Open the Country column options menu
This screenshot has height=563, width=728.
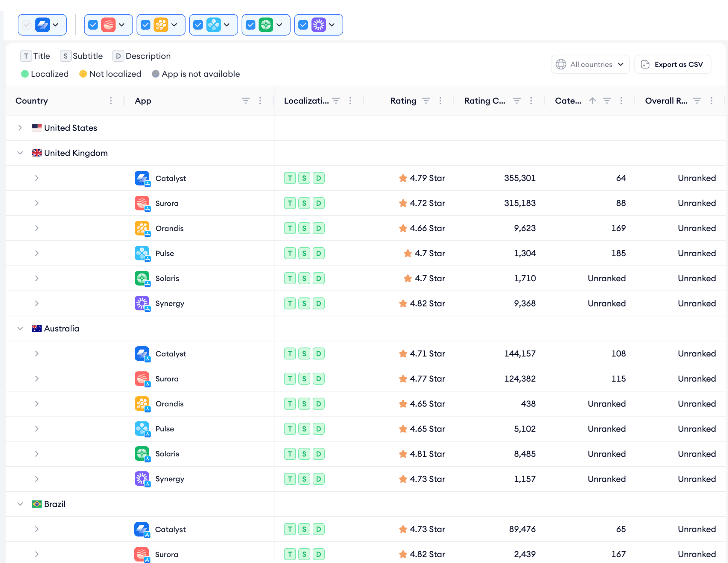111,101
